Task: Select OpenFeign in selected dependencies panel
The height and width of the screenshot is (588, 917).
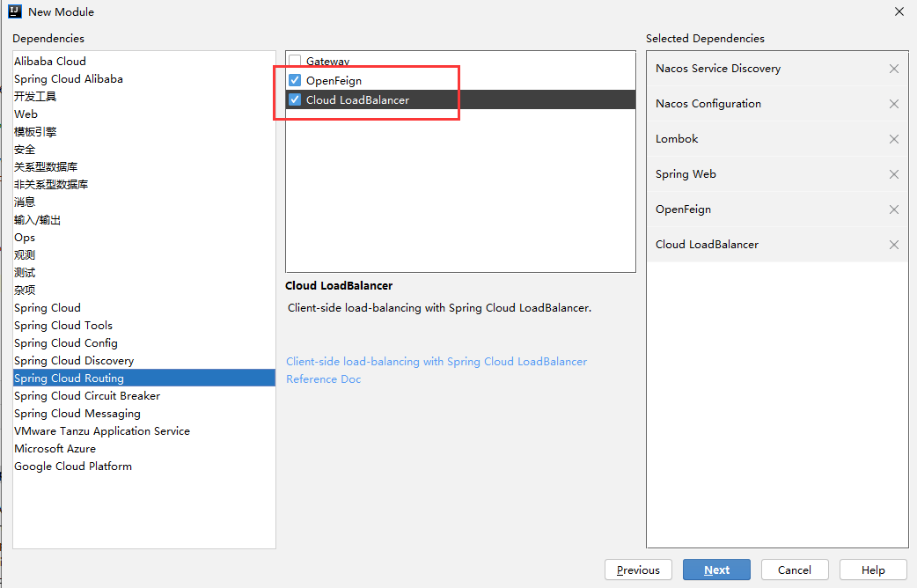Action: [x=777, y=209]
